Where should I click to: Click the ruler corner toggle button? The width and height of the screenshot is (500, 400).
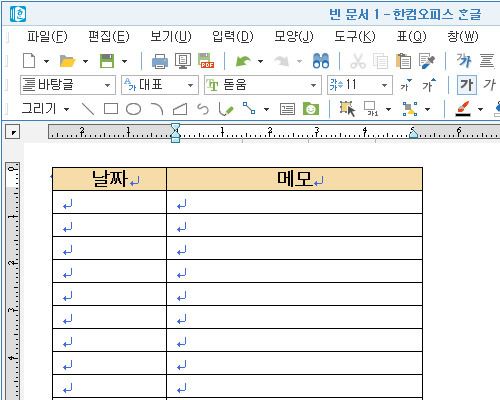pyautogui.click(x=13, y=132)
